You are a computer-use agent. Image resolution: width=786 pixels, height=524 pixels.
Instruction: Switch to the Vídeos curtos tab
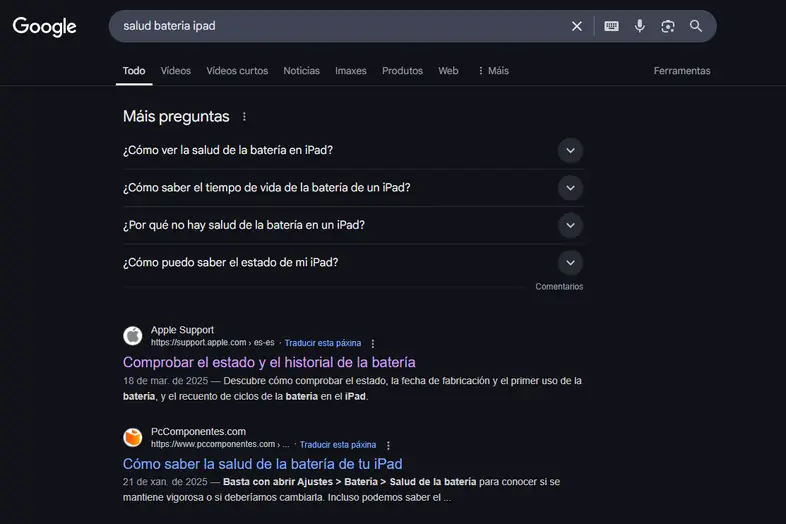[x=237, y=71]
